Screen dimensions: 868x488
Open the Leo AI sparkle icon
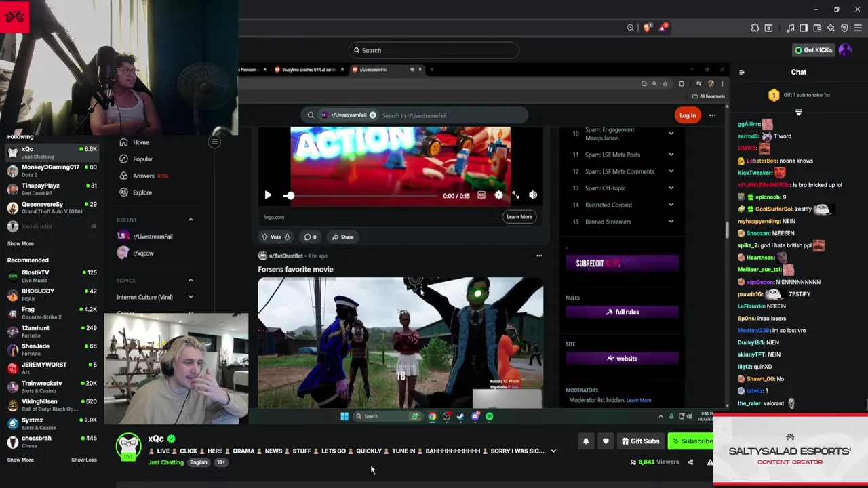831,28
